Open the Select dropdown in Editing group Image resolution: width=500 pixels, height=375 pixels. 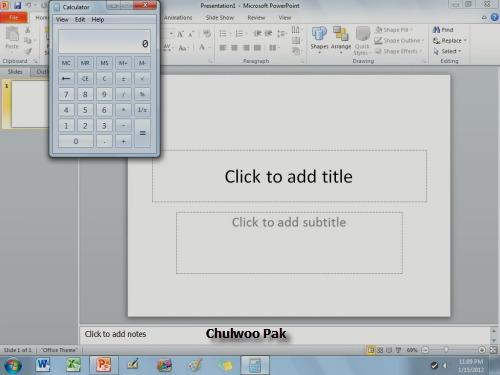(x=448, y=51)
